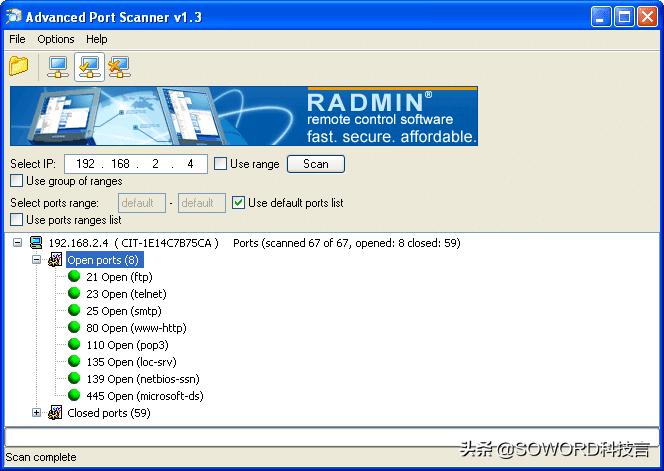Click the computer with checkmark toolbar icon
The image size is (664, 471).
click(x=89, y=67)
